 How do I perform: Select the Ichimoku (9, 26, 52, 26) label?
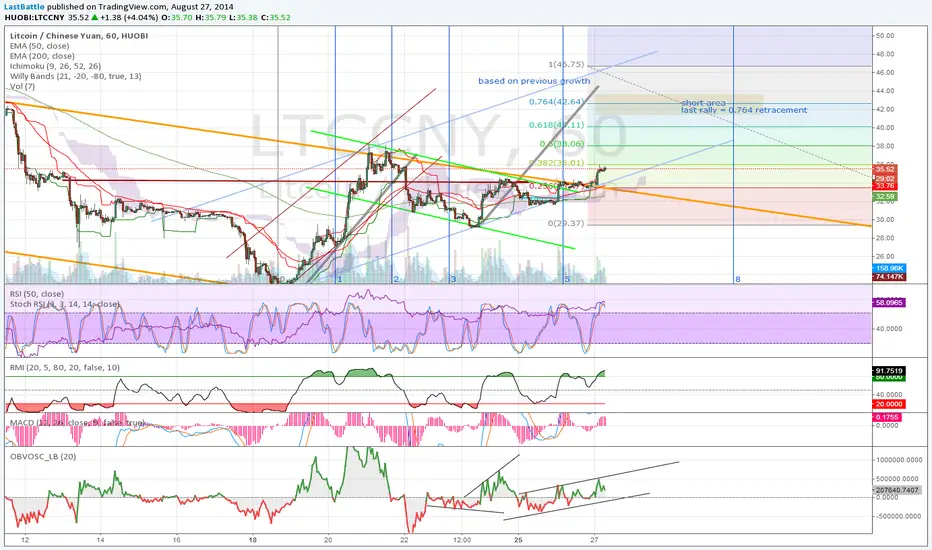[55, 66]
